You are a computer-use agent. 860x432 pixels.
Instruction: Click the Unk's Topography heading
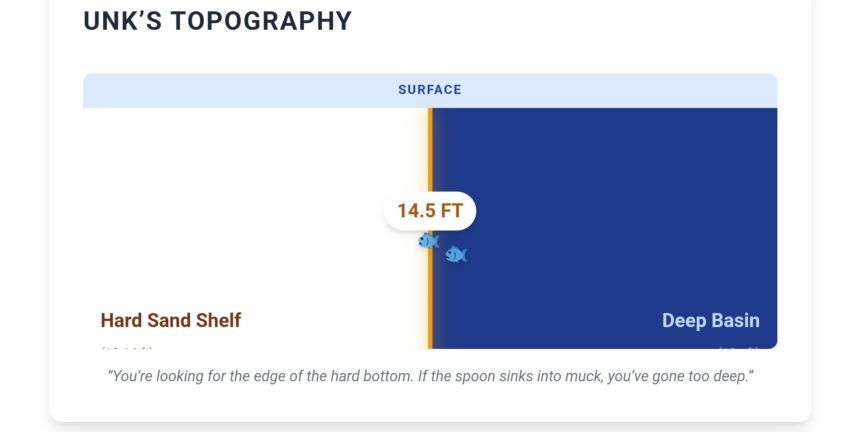[x=217, y=21]
